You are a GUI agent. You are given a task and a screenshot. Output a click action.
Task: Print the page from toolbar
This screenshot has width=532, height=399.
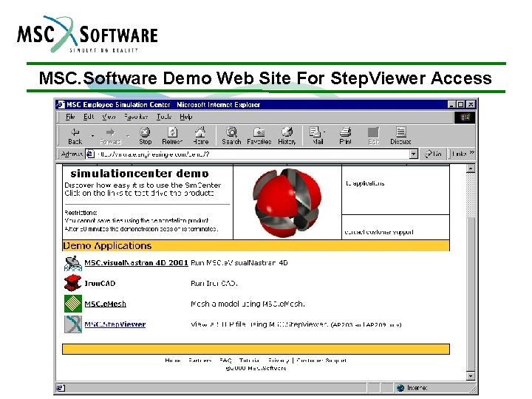click(345, 136)
